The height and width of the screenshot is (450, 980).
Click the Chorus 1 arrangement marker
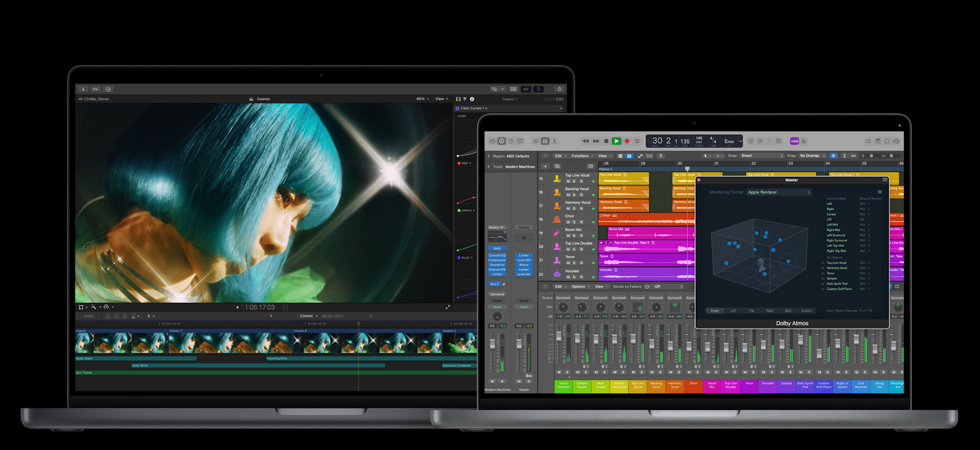[x=605, y=169]
